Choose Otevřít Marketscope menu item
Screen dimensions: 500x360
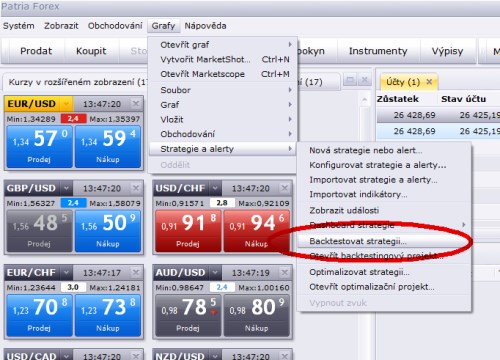tap(222, 74)
